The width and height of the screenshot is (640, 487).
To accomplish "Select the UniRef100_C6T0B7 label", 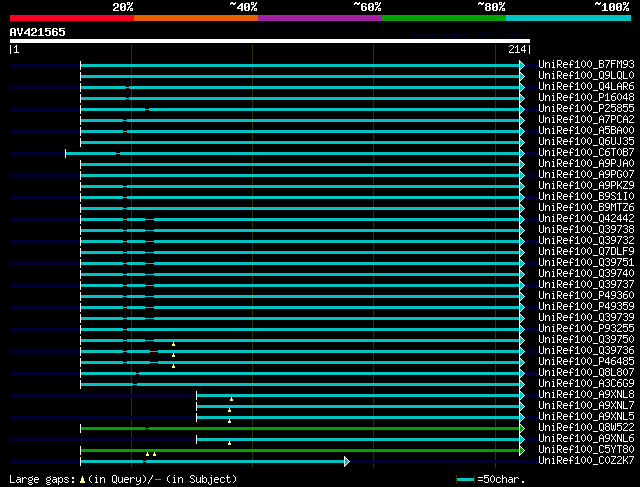I will [586, 153].
